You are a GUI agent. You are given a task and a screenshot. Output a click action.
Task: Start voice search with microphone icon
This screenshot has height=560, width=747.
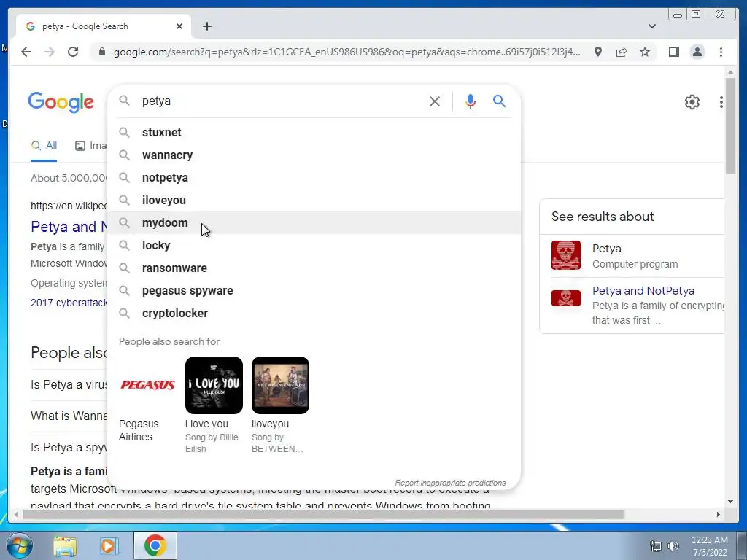[471, 101]
